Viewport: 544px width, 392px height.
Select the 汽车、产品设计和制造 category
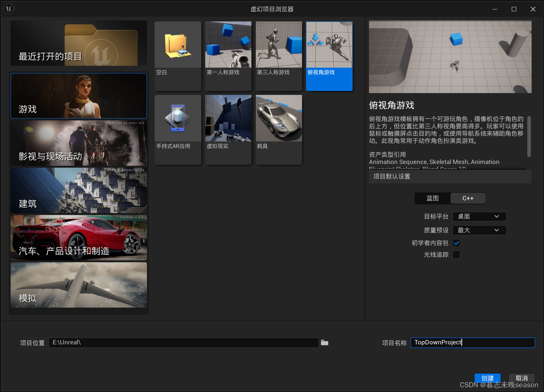tap(79, 237)
